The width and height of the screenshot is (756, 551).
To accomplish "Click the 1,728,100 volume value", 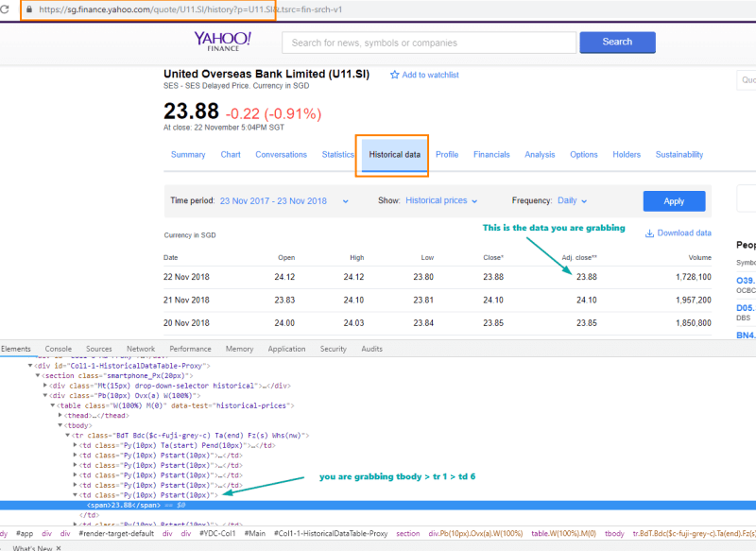I will (694, 277).
